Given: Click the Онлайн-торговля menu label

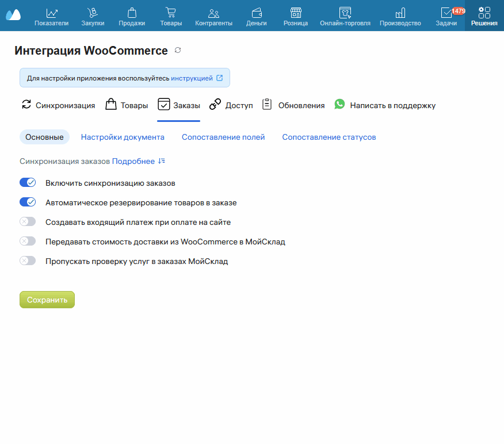Looking at the screenshot, I should coord(345,23).
